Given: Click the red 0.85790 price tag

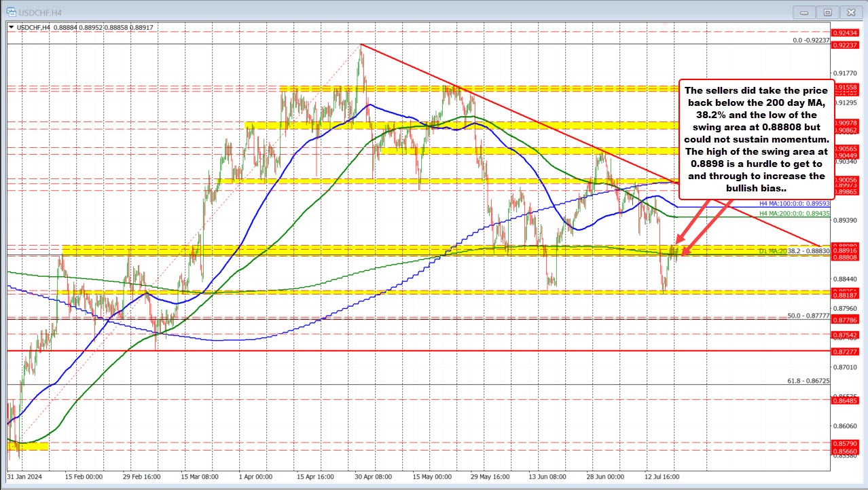Looking at the screenshot, I should (848, 443).
